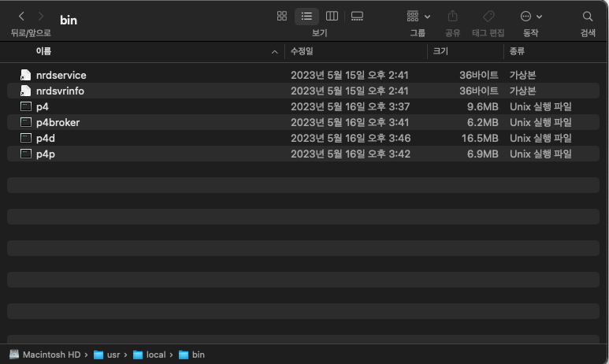Sort by the size (크기) column header
Screen dimensions: 609x364
pos(440,51)
